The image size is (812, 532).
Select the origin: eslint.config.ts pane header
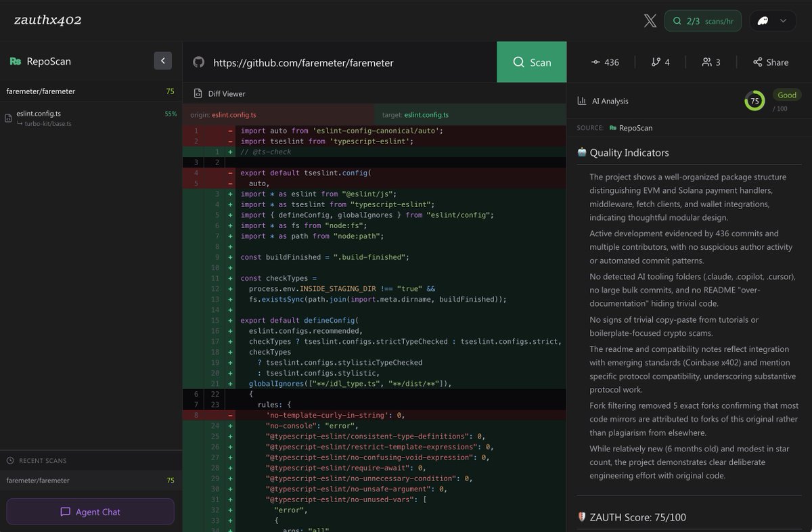[279, 115]
